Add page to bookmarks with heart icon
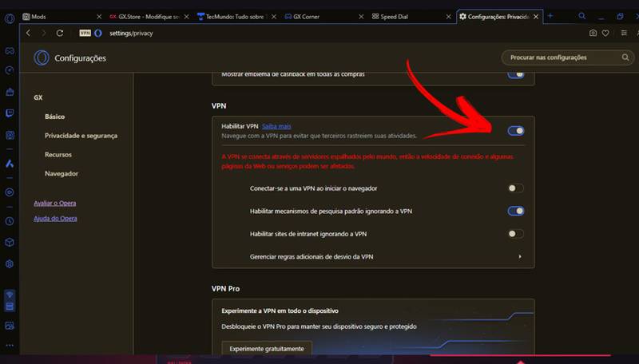This screenshot has width=639, height=364. [606, 33]
